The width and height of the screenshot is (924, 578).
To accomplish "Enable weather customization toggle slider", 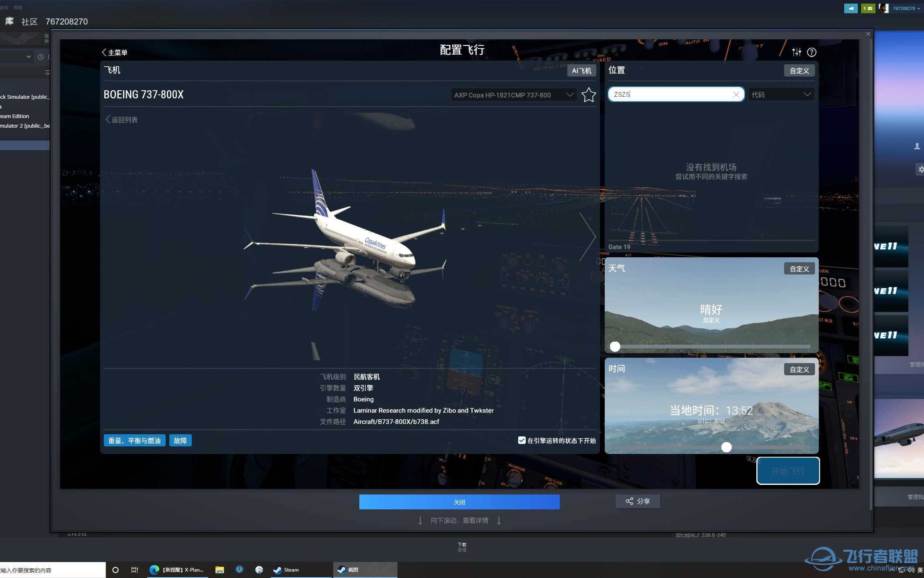I will click(614, 346).
